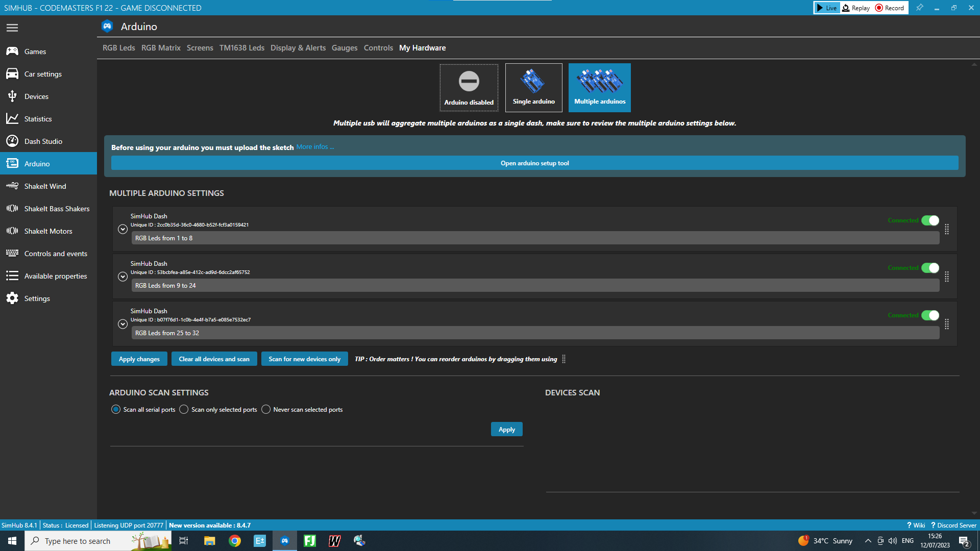Click the pin window icon in title bar

[x=919, y=8]
